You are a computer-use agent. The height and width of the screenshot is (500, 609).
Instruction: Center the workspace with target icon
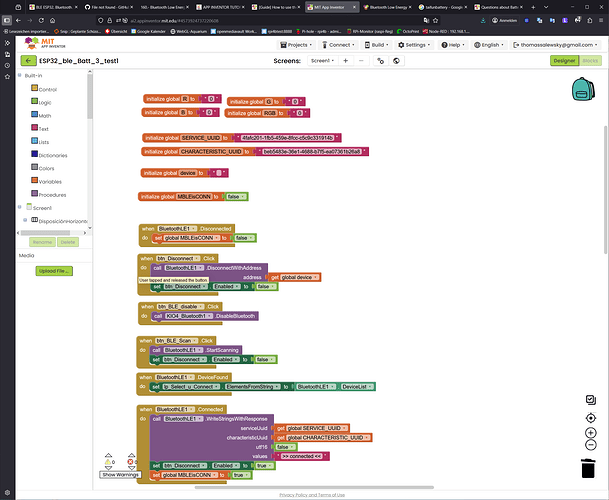click(590, 418)
